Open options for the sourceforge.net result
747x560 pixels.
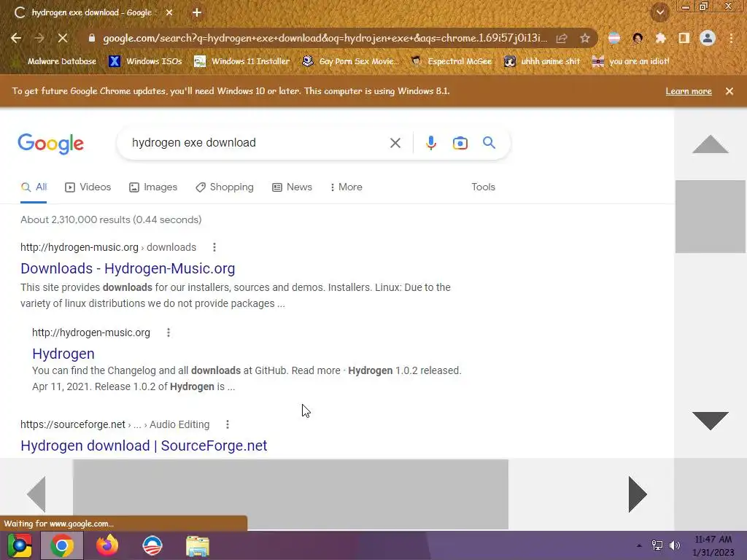228,424
